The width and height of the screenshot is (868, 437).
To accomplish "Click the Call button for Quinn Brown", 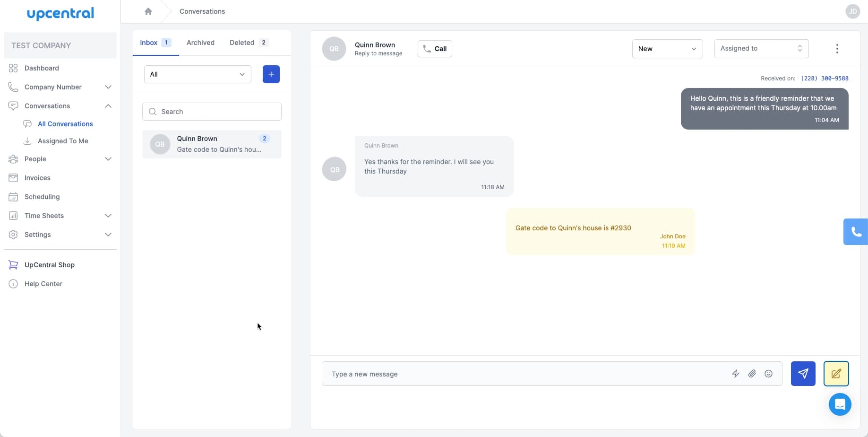I will 434,48.
